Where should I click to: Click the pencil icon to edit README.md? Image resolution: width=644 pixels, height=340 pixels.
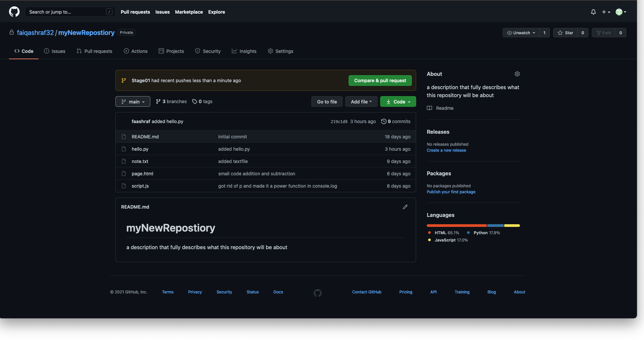point(405,207)
